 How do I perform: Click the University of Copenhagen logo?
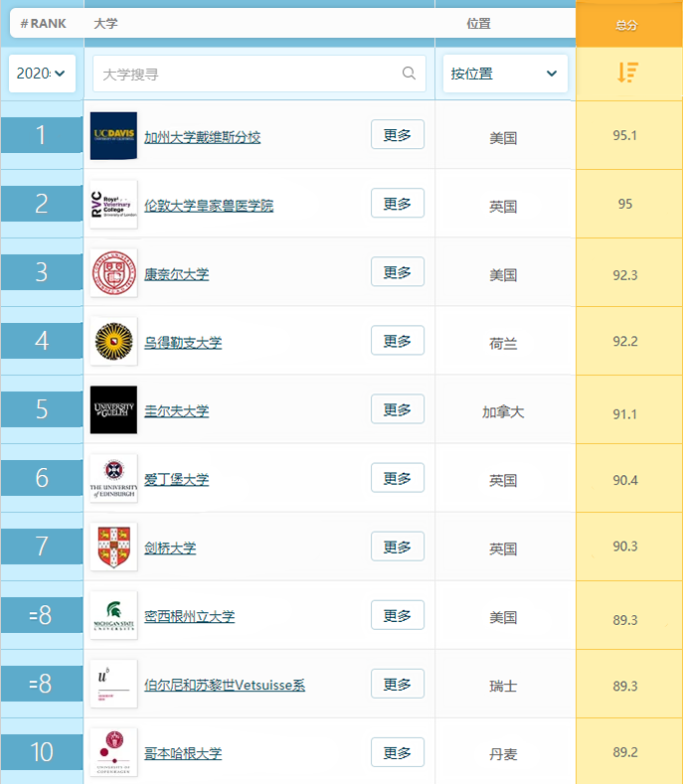tap(113, 752)
